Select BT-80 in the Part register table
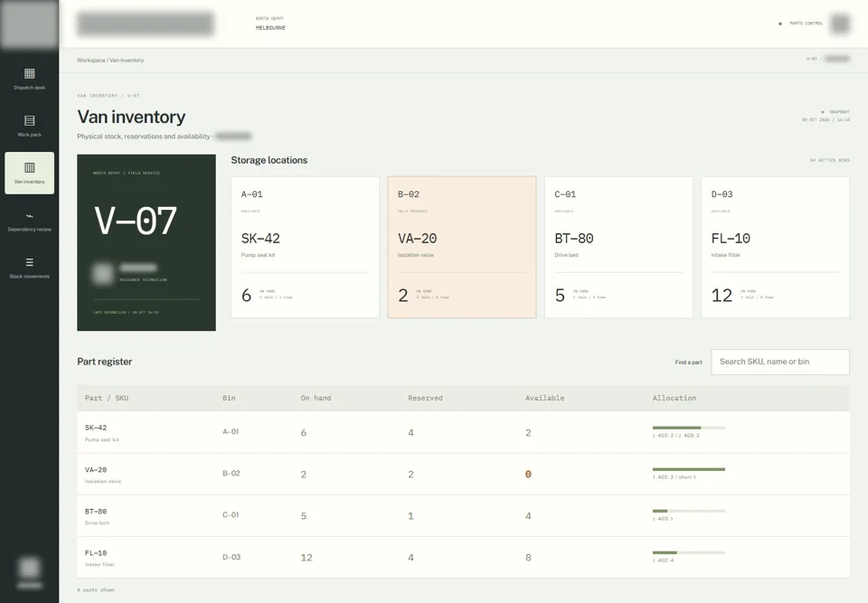868x603 pixels. click(96, 511)
